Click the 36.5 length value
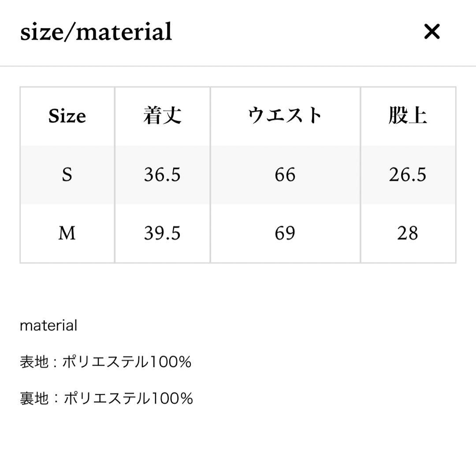The image size is (476, 449). 163,174
